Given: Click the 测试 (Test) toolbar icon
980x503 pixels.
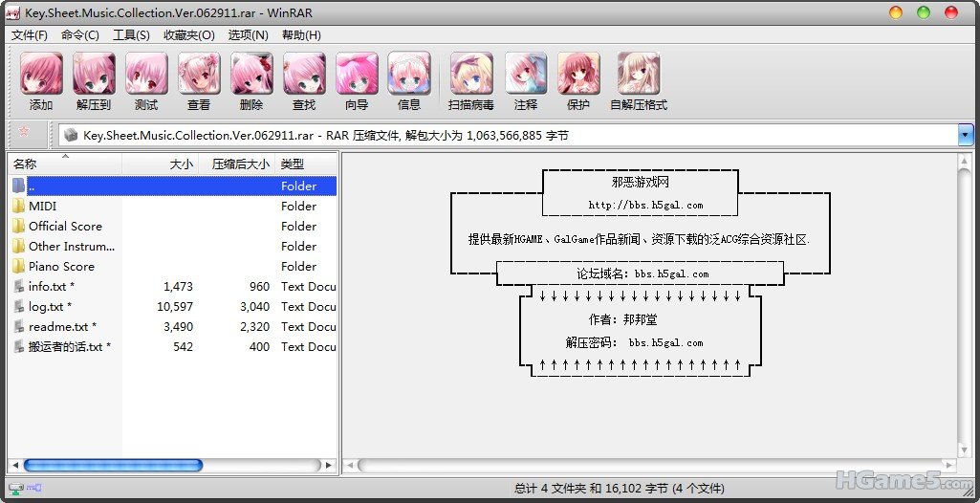Looking at the screenshot, I should click(146, 74).
